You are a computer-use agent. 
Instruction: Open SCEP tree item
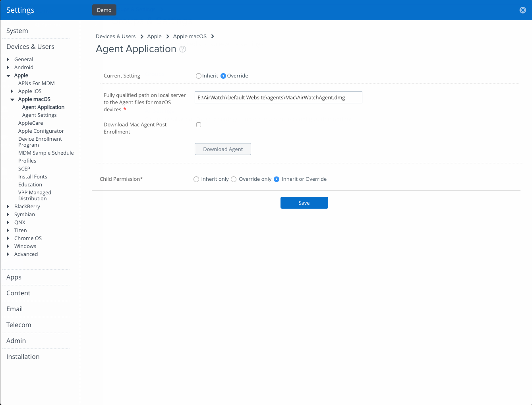click(x=24, y=169)
